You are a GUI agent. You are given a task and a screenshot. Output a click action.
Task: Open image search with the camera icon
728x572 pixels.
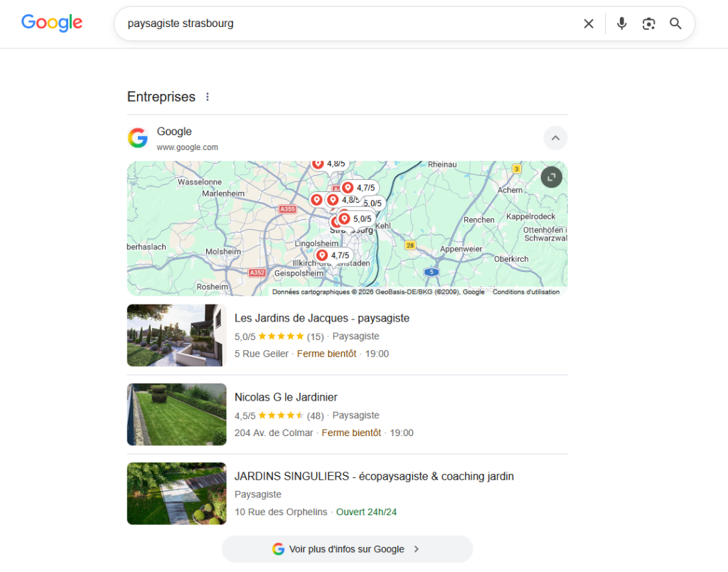tap(648, 23)
